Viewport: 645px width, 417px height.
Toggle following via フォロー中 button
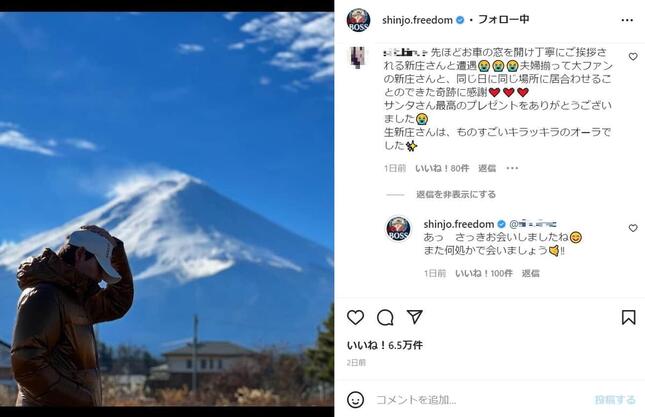pyautogui.click(x=503, y=19)
